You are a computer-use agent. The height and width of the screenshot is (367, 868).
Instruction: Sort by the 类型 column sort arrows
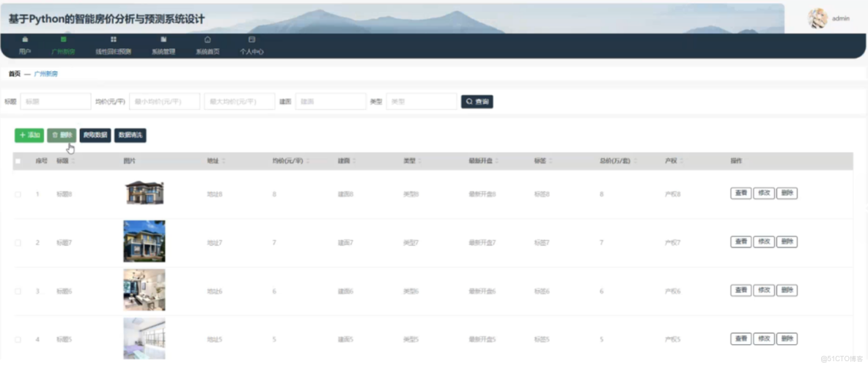pyautogui.click(x=419, y=161)
